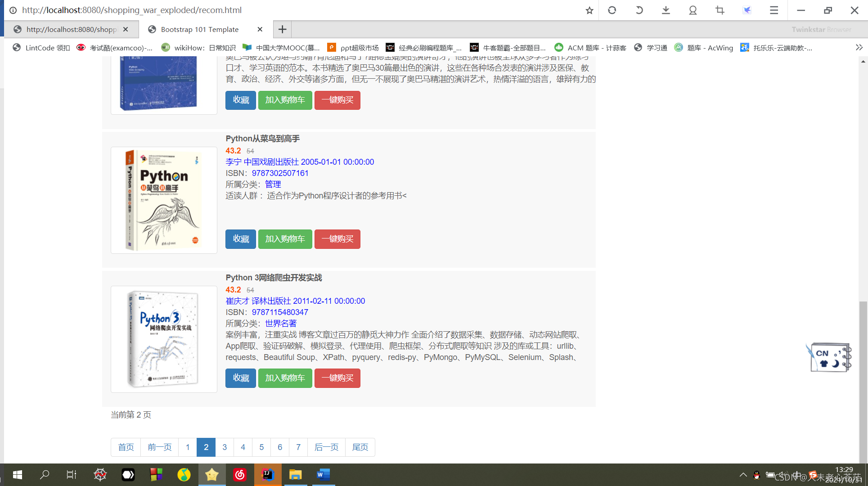Viewport: 868px width, 486px height.
Task: Open Word from the Windows taskbar
Action: [x=323, y=475]
